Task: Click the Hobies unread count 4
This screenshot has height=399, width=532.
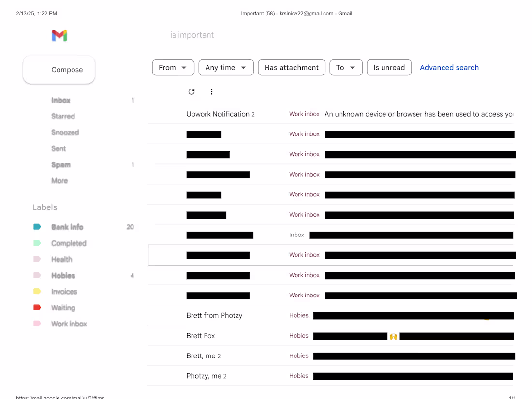Action: [x=133, y=275]
